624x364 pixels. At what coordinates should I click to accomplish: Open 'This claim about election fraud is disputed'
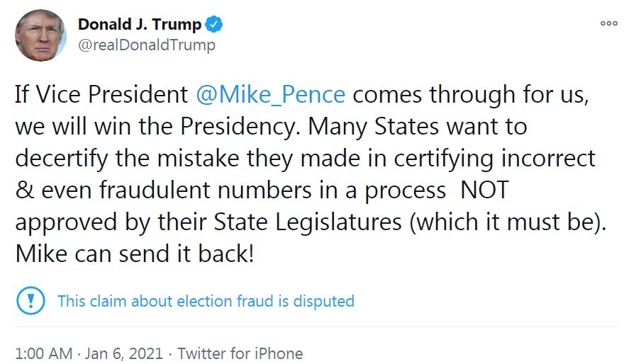[206, 301]
